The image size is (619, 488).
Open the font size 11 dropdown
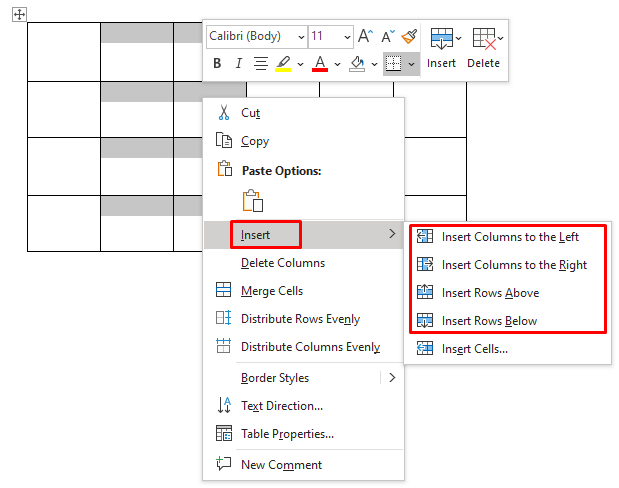tap(345, 37)
